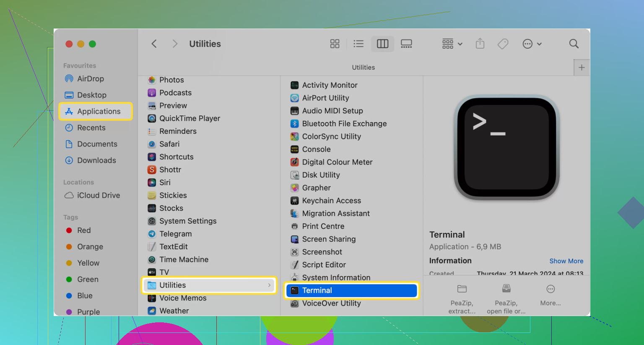Open the group-by options dropdown
The height and width of the screenshot is (345, 644).
(452, 44)
